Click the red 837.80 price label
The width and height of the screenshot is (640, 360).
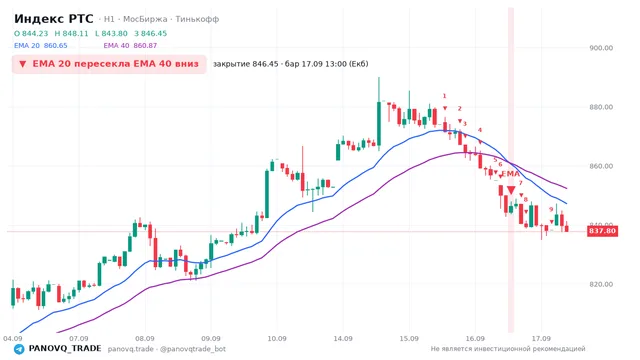pyautogui.click(x=602, y=231)
